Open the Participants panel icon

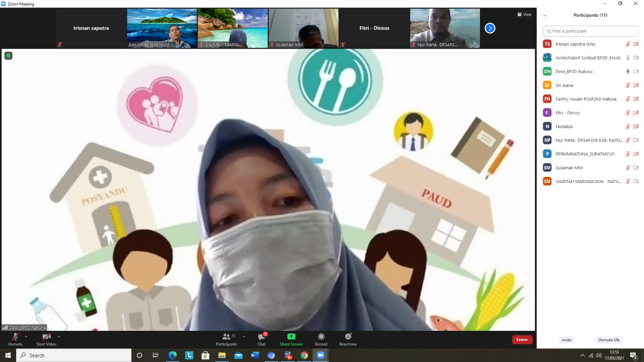226,337
